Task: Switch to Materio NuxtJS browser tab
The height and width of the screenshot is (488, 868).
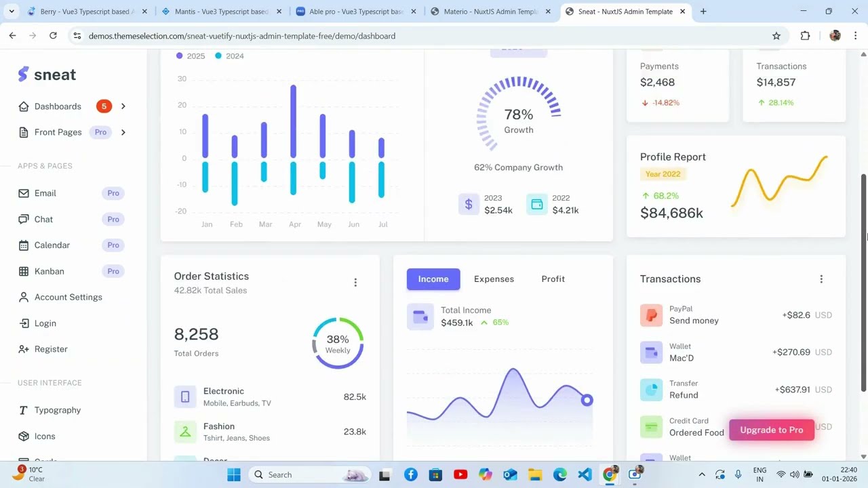Action: click(490, 12)
